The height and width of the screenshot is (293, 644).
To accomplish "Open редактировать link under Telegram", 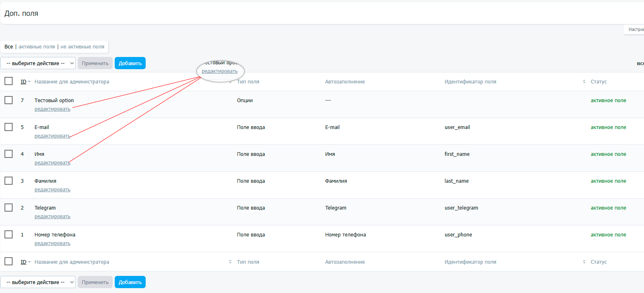I will click(52, 216).
